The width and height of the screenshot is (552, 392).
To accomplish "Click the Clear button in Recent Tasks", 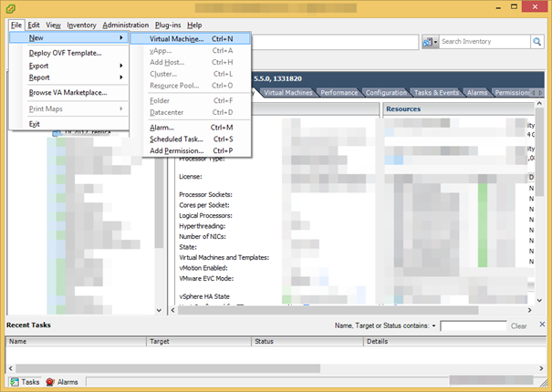I will [x=518, y=325].
